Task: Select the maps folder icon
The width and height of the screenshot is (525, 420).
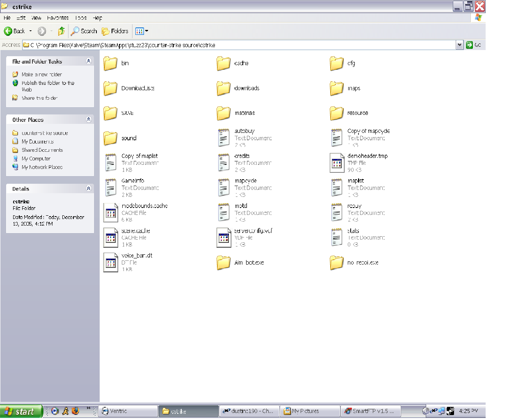Action: [336, 88]
